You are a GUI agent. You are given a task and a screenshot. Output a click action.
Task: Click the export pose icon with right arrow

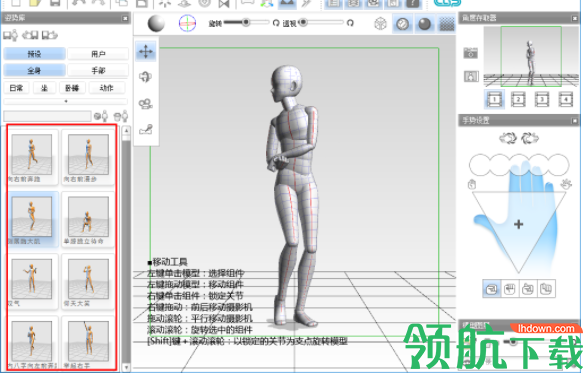49,35
